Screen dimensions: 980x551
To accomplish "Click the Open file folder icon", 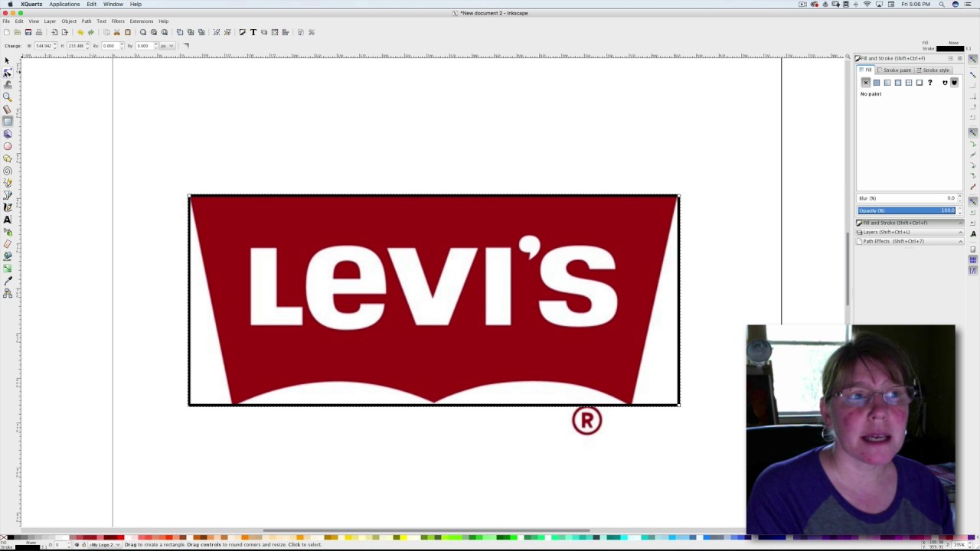I will click(17, 32).
